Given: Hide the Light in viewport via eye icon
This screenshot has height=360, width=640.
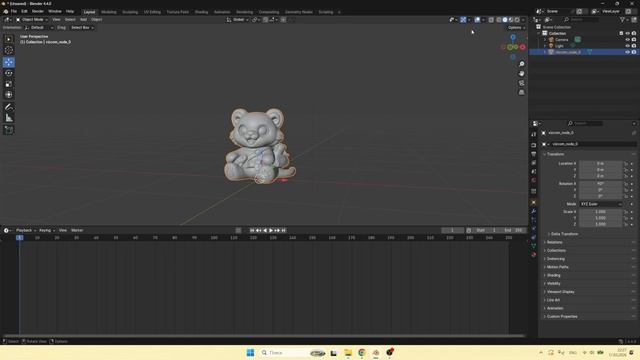Looking at the screenshot, I should [627, 46].
